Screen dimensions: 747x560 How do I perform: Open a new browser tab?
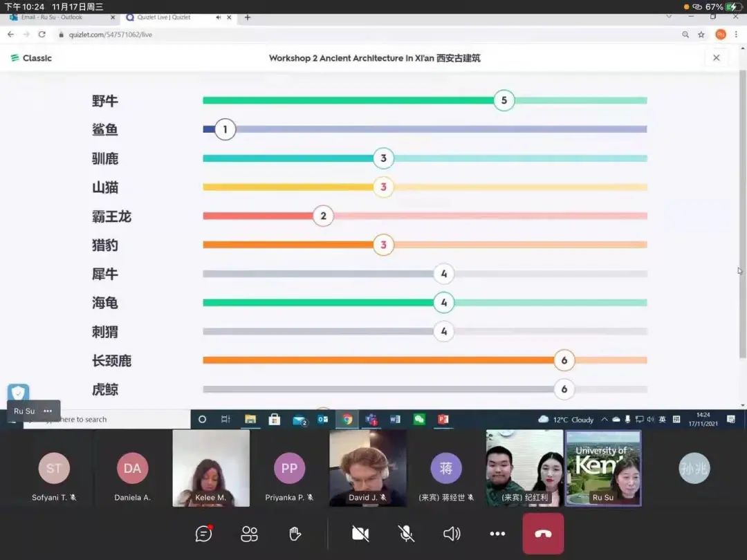tap(248, 17)
